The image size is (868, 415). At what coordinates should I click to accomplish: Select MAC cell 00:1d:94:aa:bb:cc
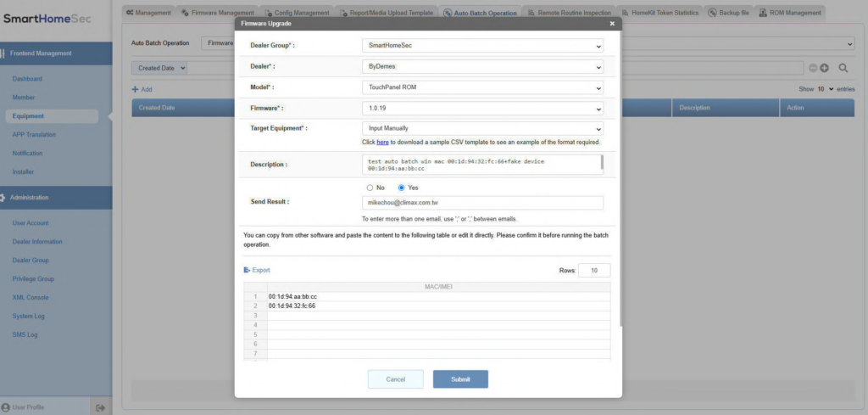pos(439,296)
